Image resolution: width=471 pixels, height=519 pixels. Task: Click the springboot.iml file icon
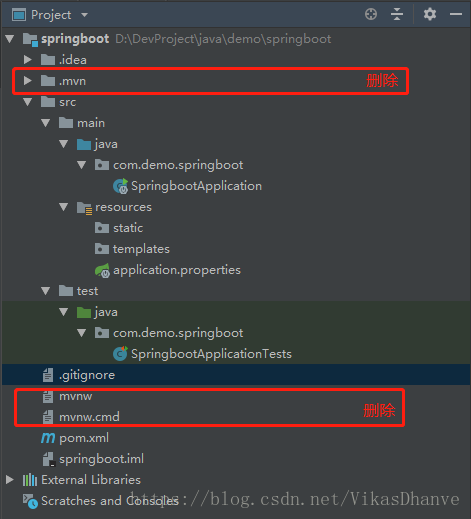(49, 459)
